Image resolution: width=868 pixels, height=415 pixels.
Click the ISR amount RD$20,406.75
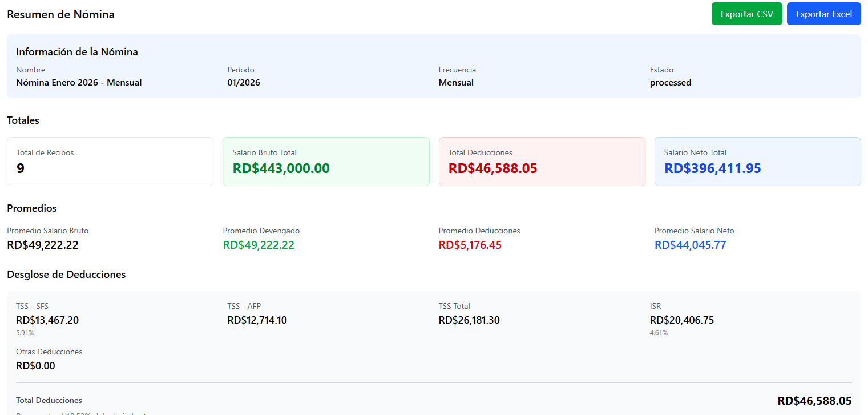tap(681, 320)
